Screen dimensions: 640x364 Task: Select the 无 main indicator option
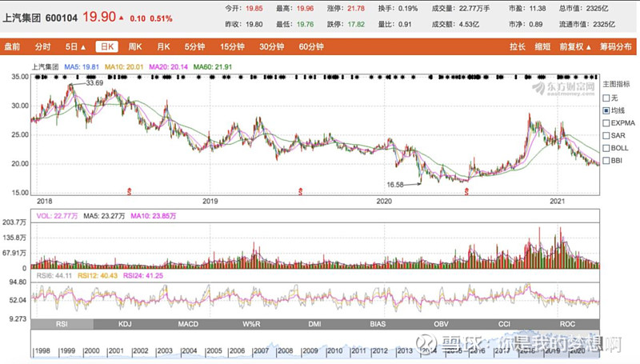point(606,98)
